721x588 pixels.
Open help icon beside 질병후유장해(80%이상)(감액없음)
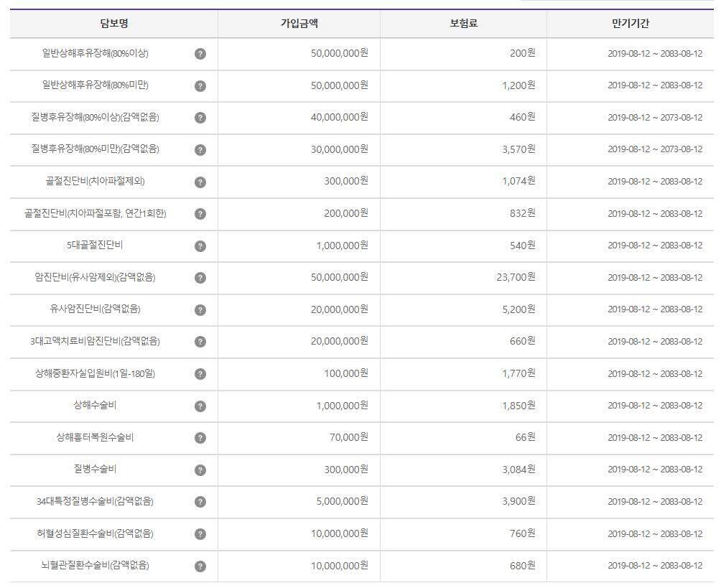click(200, 118)
